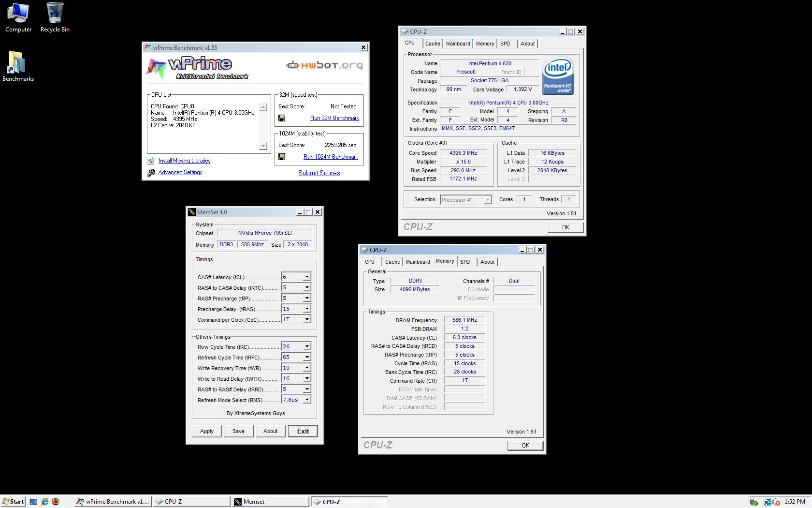Click the muted volume tray icon
Screen dimensions: 812x508
tap(776, 502)
